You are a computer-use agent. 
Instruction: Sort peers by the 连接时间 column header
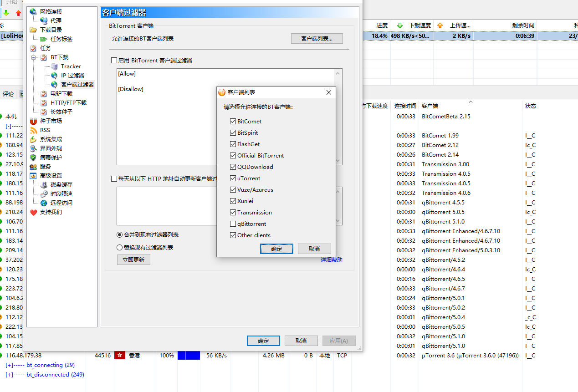405,106
